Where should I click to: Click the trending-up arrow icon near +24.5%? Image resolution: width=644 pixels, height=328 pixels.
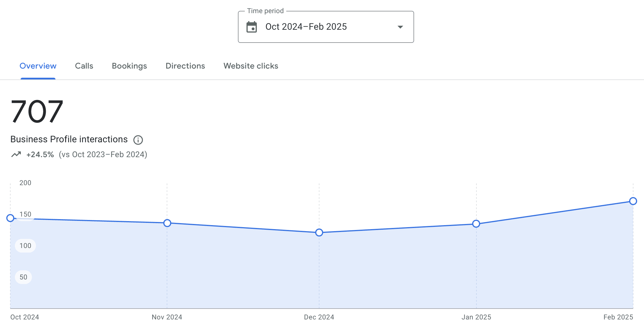click(16, 154)
